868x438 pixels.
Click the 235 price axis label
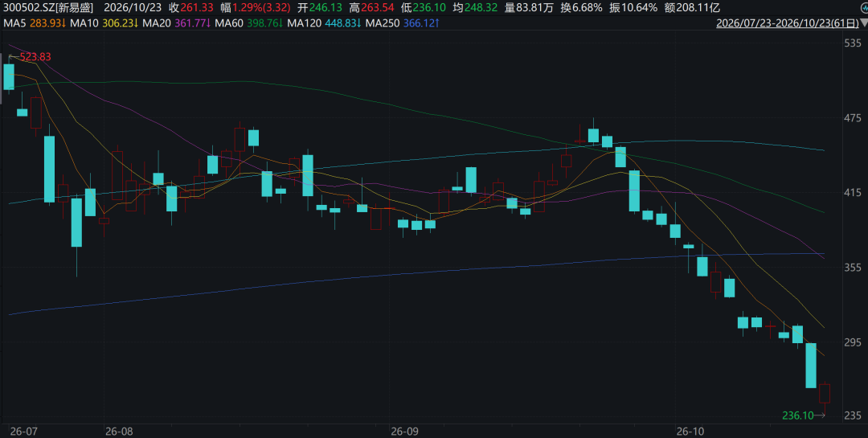853,415
